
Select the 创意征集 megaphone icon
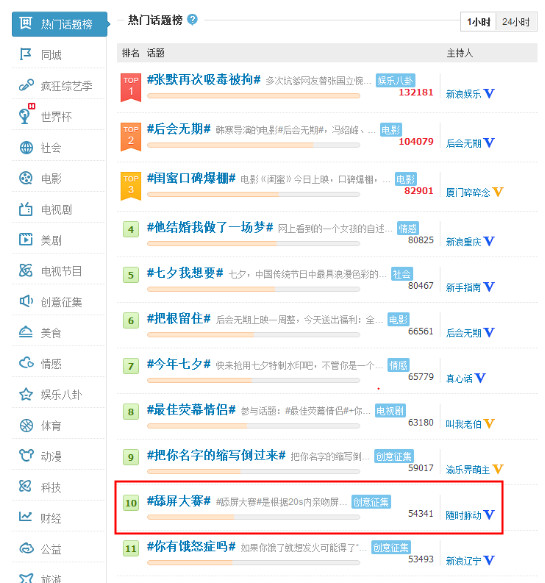pyautogui.click(x=26, y=302)
